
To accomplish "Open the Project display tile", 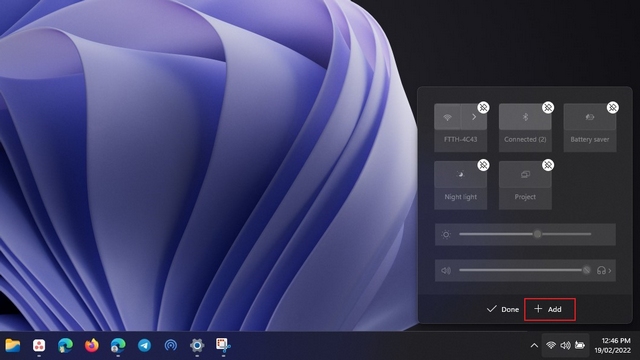I will click(x=525, y=175).
